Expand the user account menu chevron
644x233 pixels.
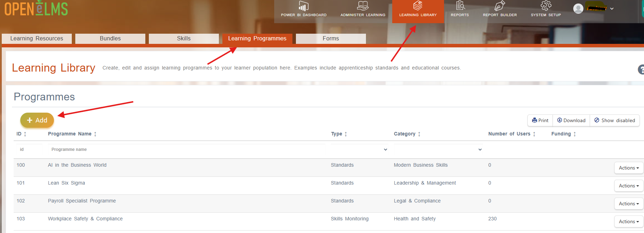[612, 8]
